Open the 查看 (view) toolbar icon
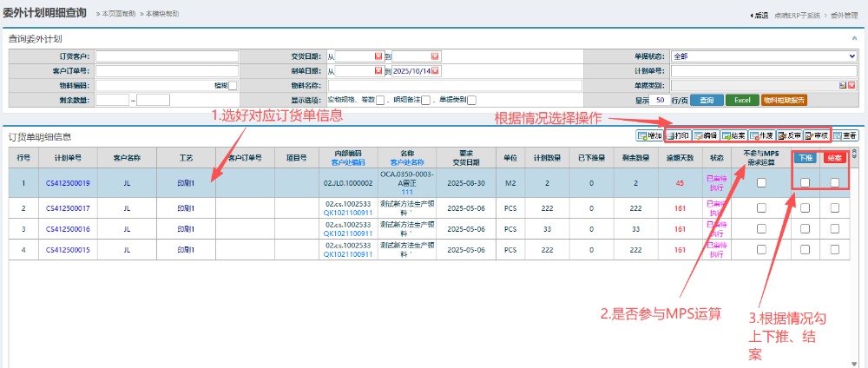 [x=845, y=136]
